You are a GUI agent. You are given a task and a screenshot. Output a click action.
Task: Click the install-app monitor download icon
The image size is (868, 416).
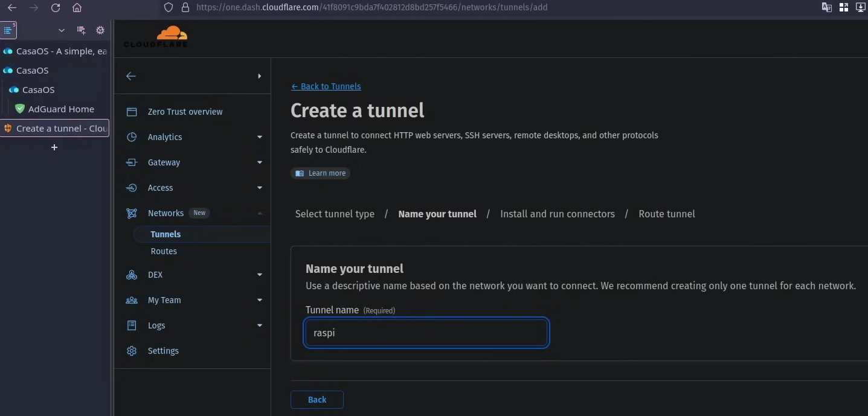(861, 7)
